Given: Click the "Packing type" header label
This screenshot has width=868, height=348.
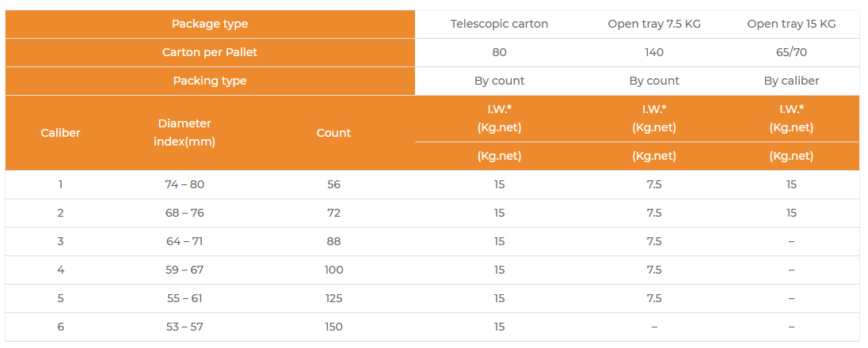Looking at the screenshot, I should click(x=210, y=81).
